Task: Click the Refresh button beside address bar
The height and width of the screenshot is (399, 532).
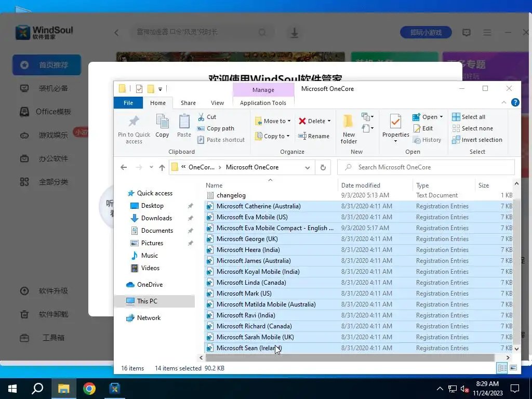Action: coord(323,167)
